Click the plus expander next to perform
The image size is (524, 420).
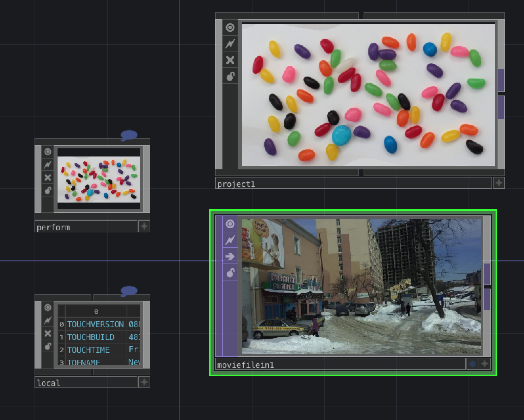coord(144,226)
